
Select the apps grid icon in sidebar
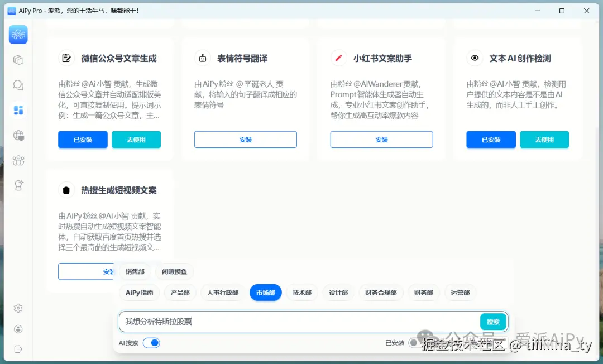pyautogui.click(x=18, y=110)
